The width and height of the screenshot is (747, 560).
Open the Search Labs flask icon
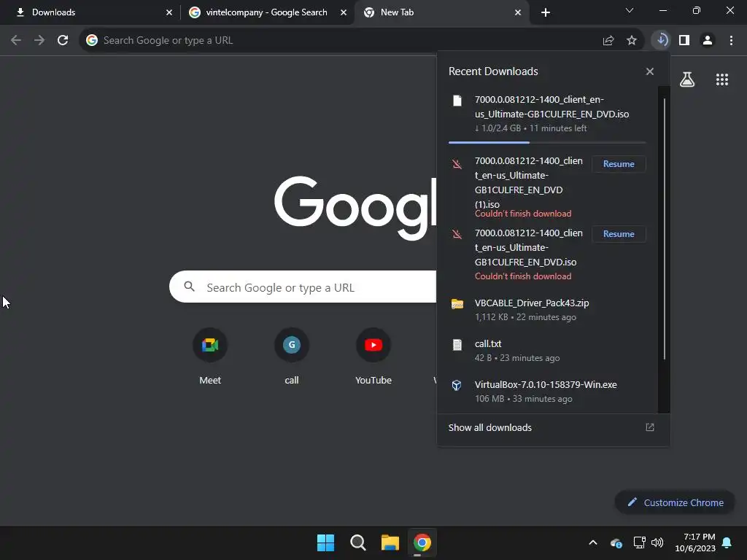[687, 79]
